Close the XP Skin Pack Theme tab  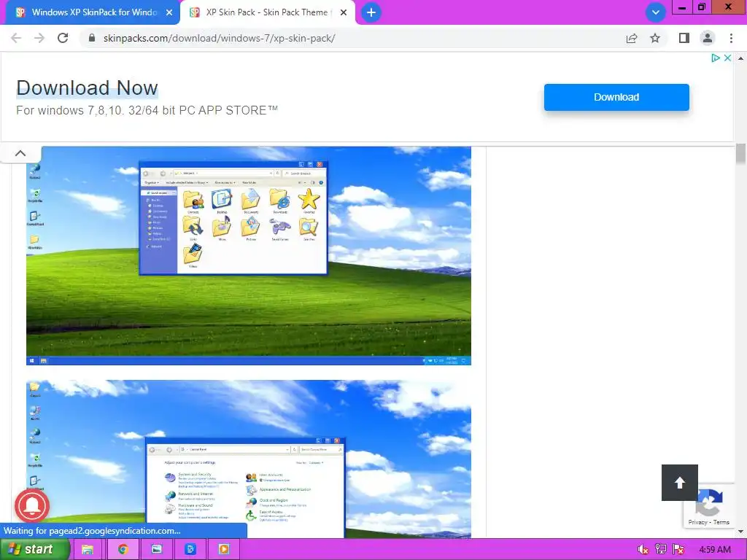pos(344,13)
